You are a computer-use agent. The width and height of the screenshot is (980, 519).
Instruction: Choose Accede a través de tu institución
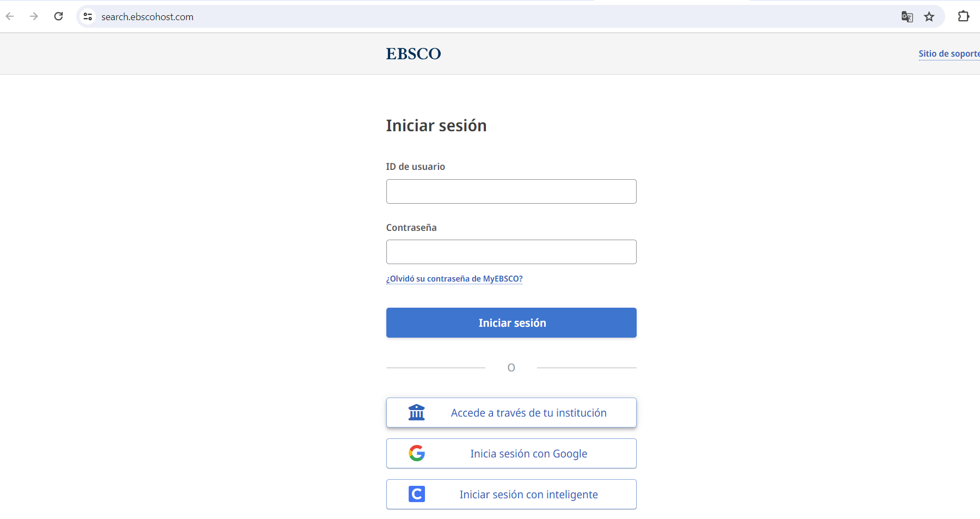(x=511, y=412)
